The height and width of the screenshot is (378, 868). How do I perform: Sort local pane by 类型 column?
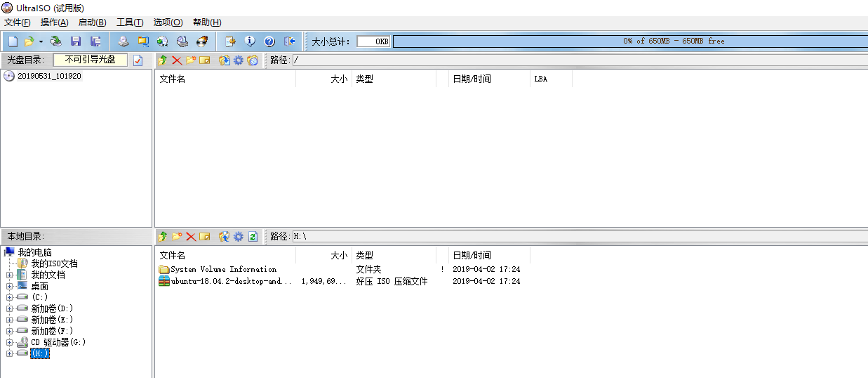tap(394, 255)
